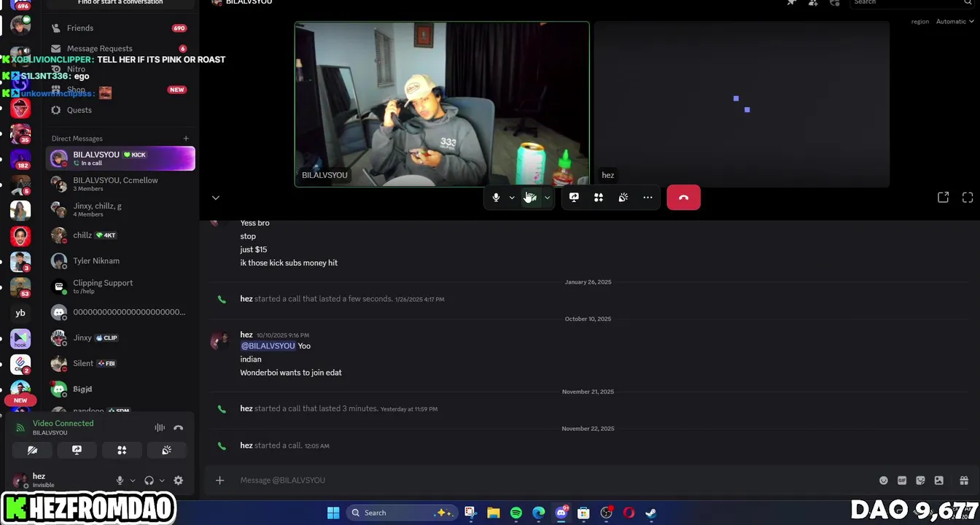Toggle noise suppression in voice panel

click(160, 428)
